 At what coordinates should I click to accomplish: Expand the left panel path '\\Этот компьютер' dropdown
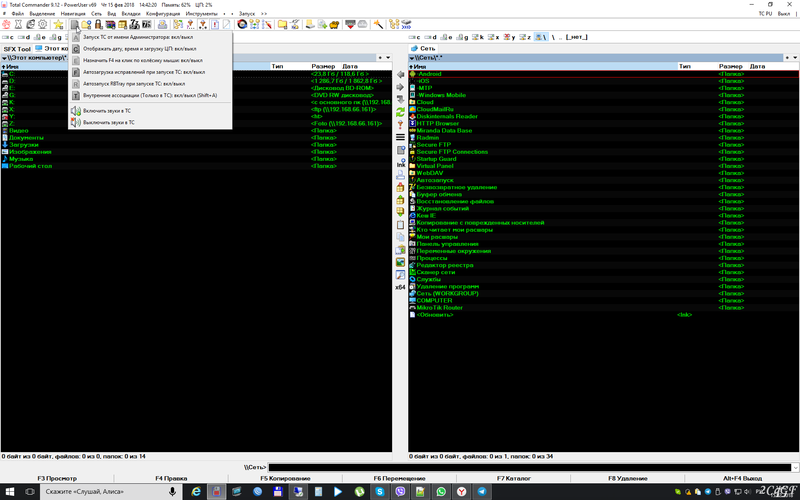[x=4, y=58]
